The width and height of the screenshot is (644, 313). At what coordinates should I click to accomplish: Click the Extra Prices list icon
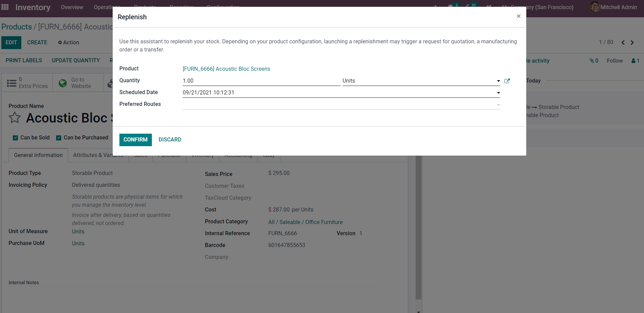pos(11,83)
